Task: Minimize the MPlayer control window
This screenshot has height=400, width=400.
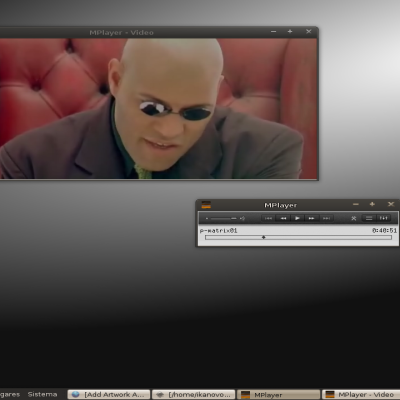Action: pyautogui.click(x=356, y=204)
